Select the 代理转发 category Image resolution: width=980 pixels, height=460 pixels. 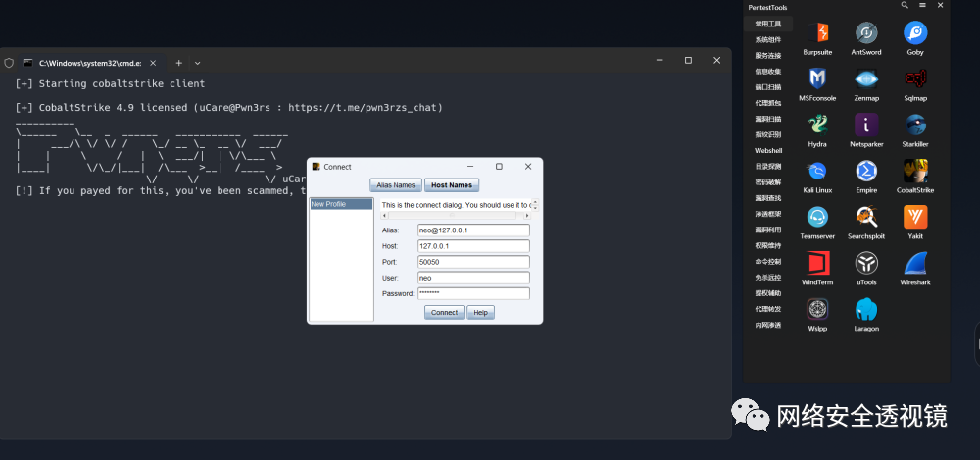768,309
